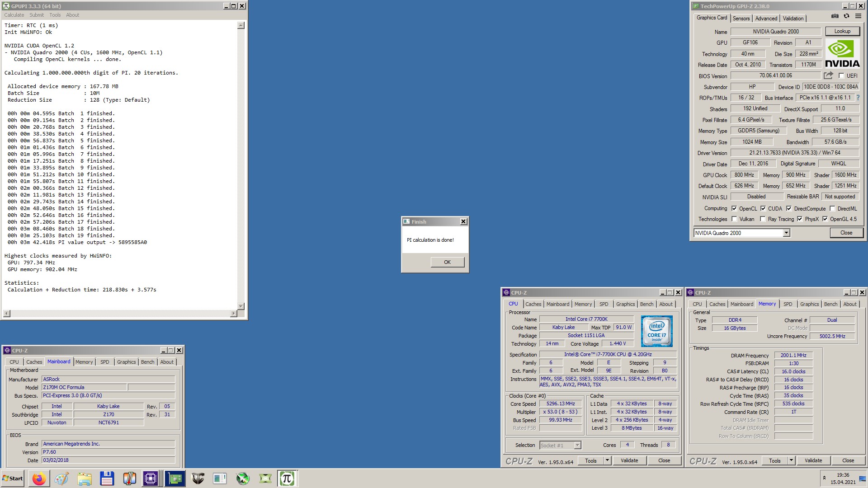868x488 pixels.
Task: Click Validate in the CPU-Z processor window
Action: click(x=629, y=460)
